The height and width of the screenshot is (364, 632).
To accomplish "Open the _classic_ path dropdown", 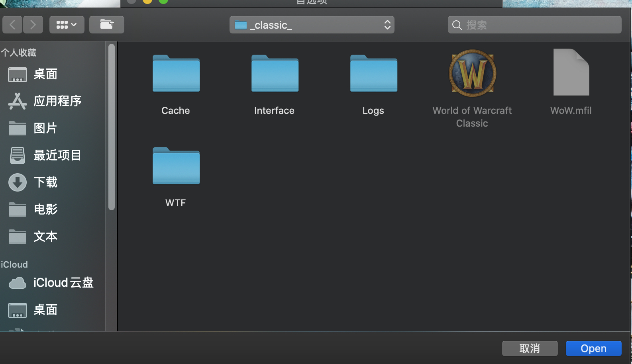I will coord(312,25).
